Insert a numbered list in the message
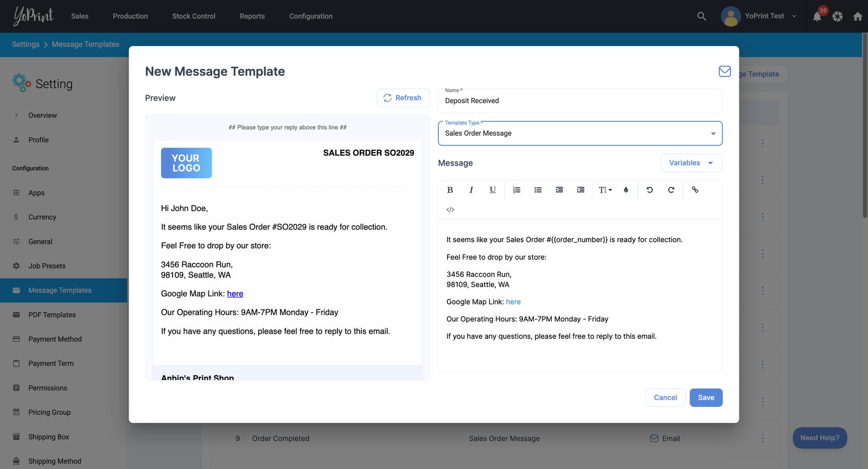Screen dimensions: 868x469 pyautogui.click(x=516, y=190)
